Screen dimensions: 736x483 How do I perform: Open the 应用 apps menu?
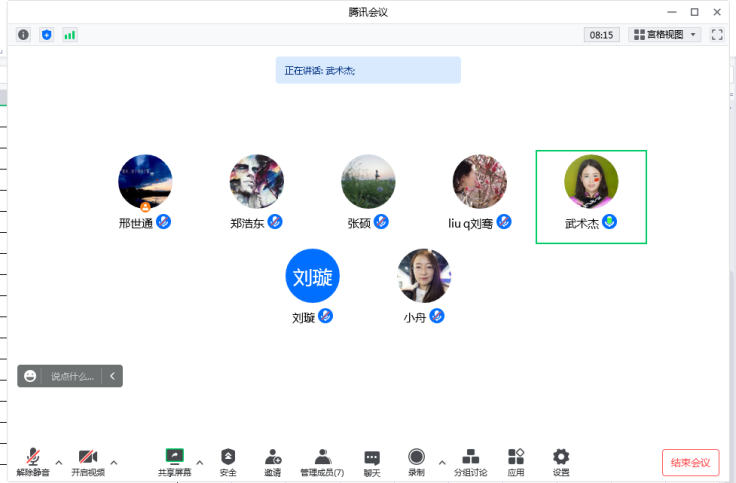click(516, 462)
